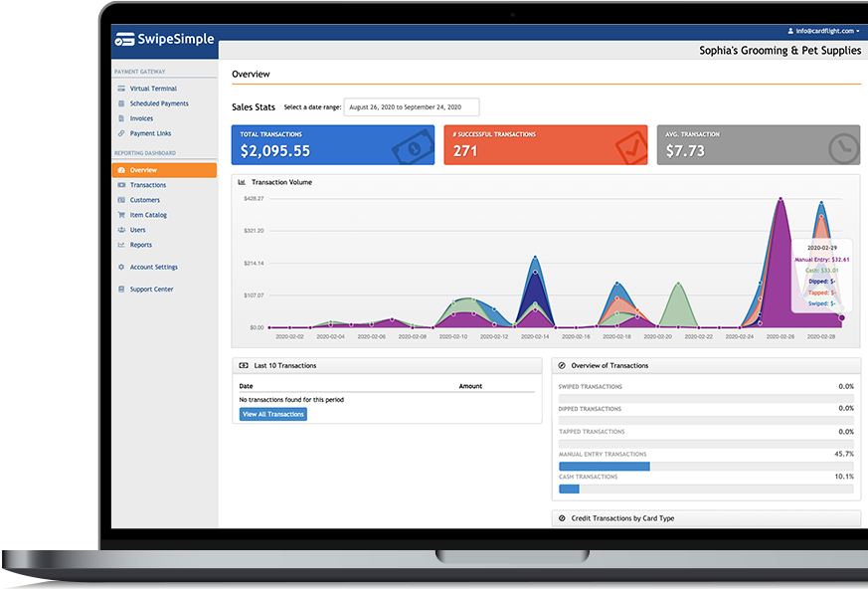Image resolution: width=868 pixels, height=590 pixels.
Task: Click the Item Catalog cart icon
Action: coord(121,215)
